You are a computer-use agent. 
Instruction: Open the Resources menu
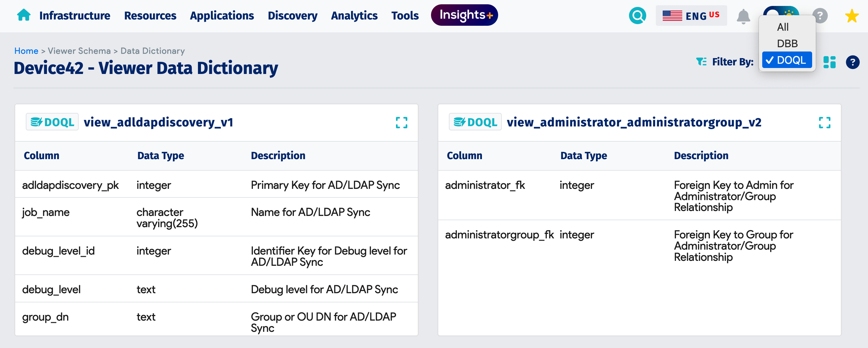pyautogui.click(x=150, y=16)
